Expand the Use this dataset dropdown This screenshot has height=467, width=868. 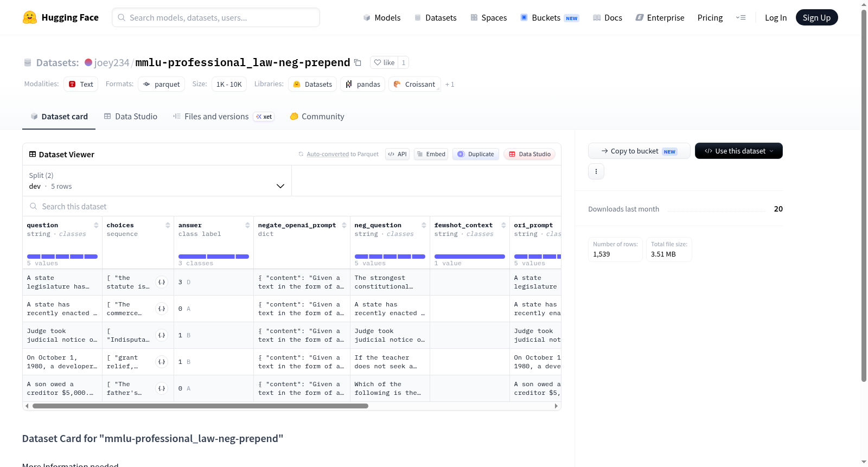pos(738,151)
